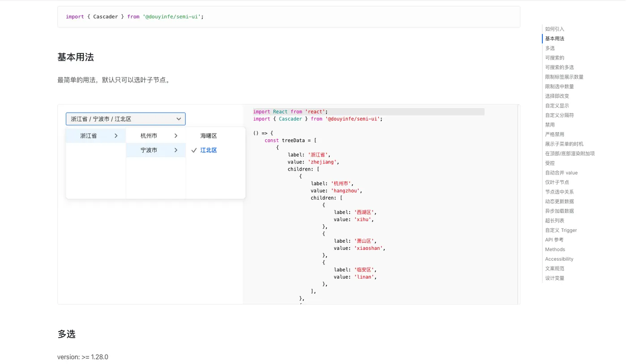The image size is (627, 364).
Task: Select the checked 江北区 option
Action: (209, 150)
